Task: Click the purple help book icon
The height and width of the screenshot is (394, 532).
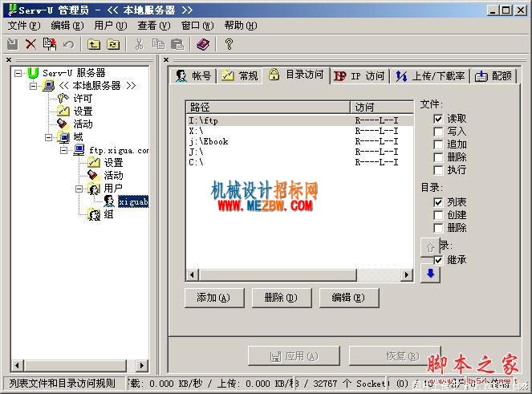Action: coord(203,44)
